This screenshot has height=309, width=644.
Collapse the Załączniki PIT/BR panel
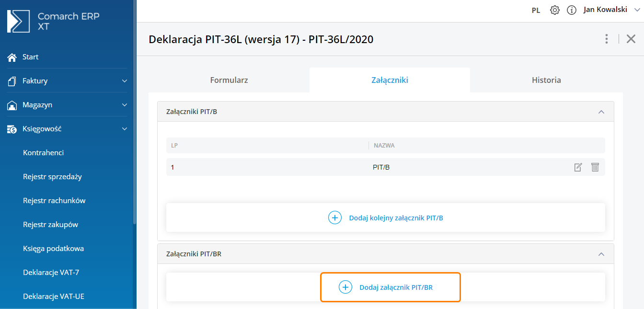pyautogui.click(x=601, y=254)
